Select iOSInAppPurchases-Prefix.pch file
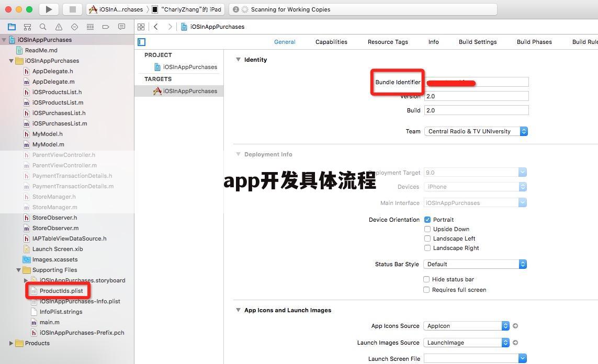 pos(82,333)
